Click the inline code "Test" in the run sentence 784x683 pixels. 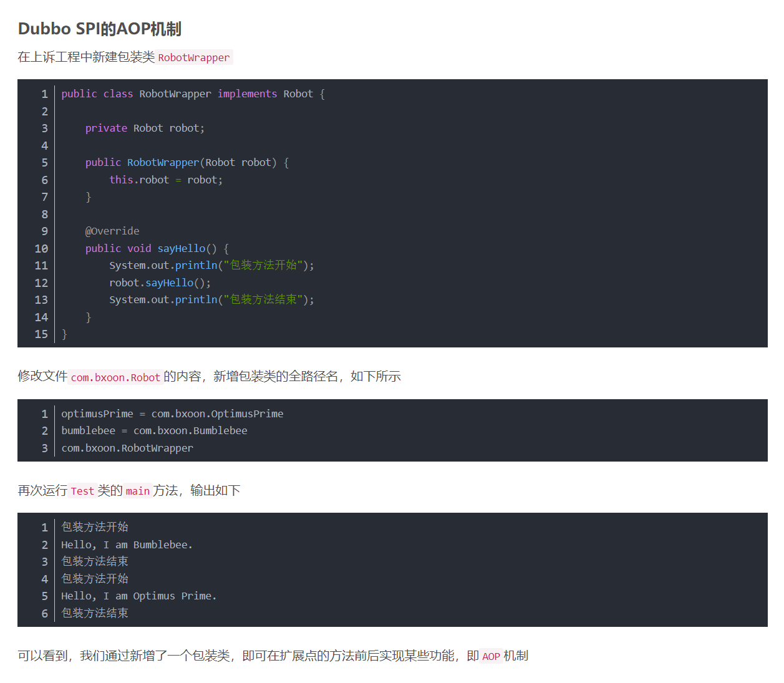pyautogui.click(x=82, y=491)
